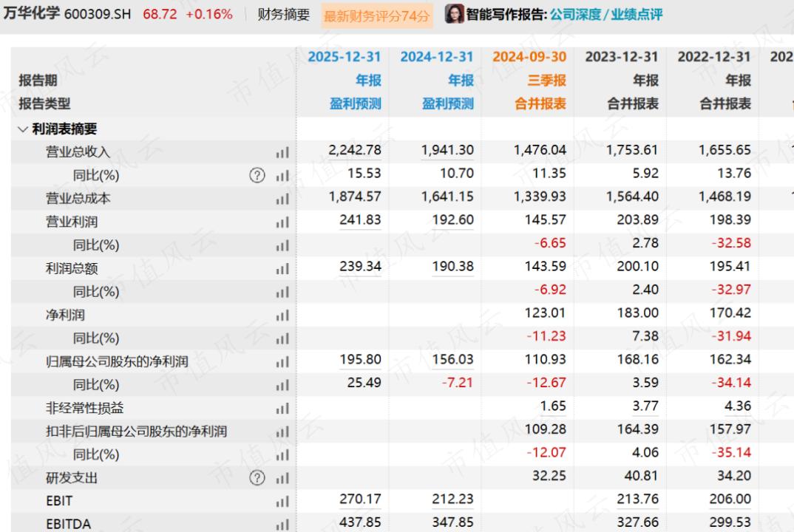Viewport: 794px width, 532px height.
Task: Open the 公司深度 report link
Action: [x=575, y=14]
